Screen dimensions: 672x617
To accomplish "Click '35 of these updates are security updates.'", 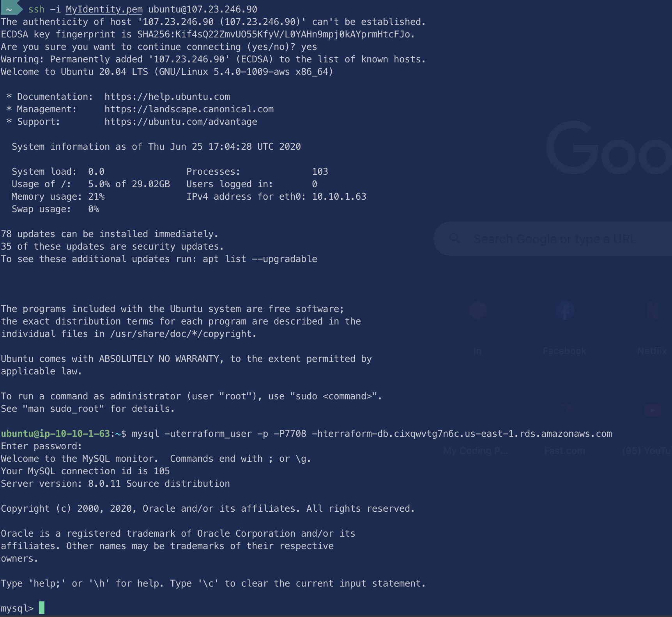I will [112, 246].
